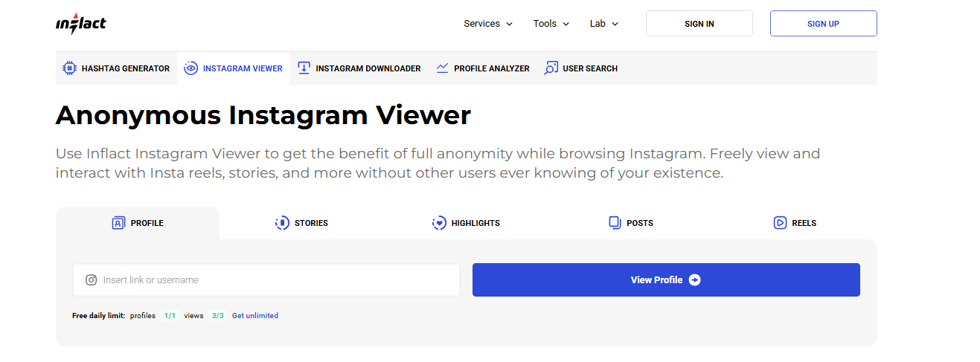The width and height of the screenshot is (980, 362).
Task: Expand the Tools dropdown chevron
Action: tap(566, 24)
